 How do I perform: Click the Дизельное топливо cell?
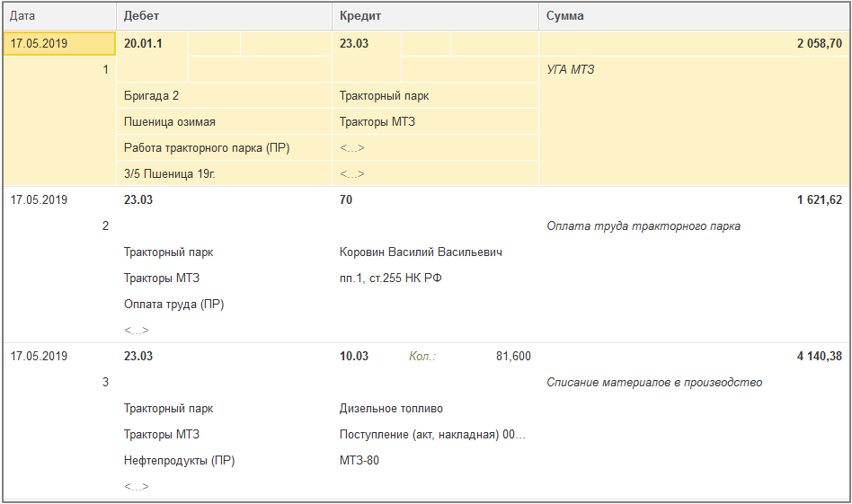[x=391, y=409]
